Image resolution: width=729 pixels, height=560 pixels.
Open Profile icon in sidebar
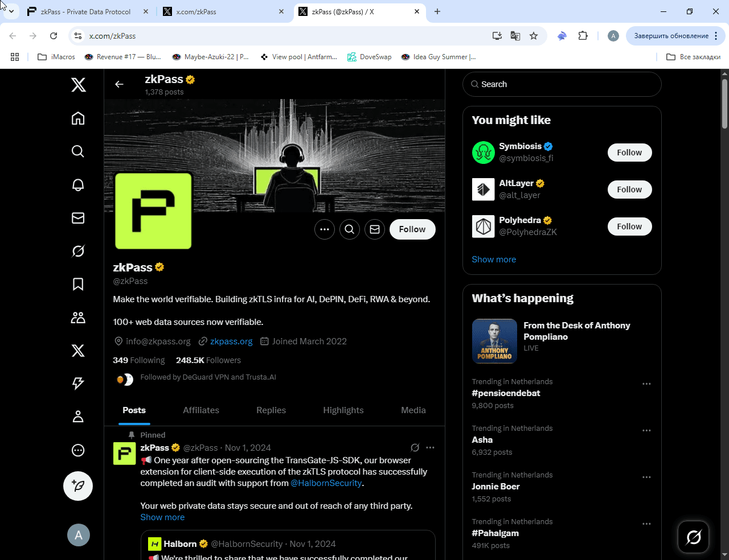pos(78,417)
